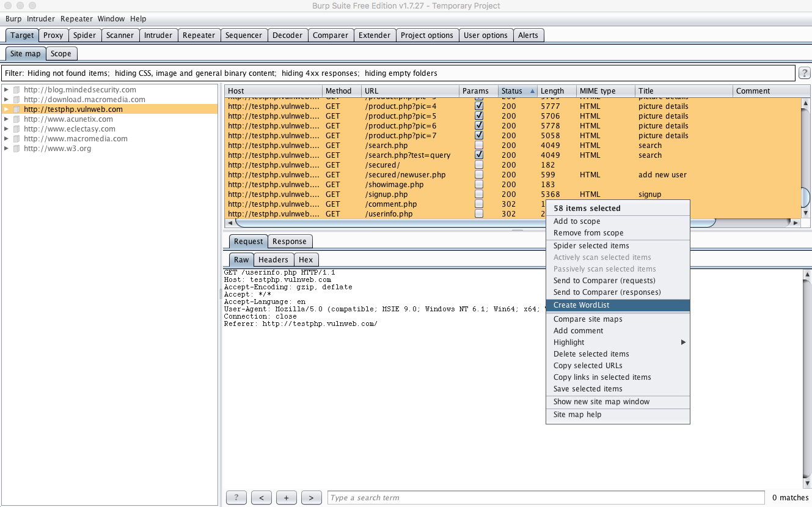The height and width of the screenshot is (507, 812).
Task: Click the Status column sort arrow
Action: pyautogui.click(x=532, y=91)
